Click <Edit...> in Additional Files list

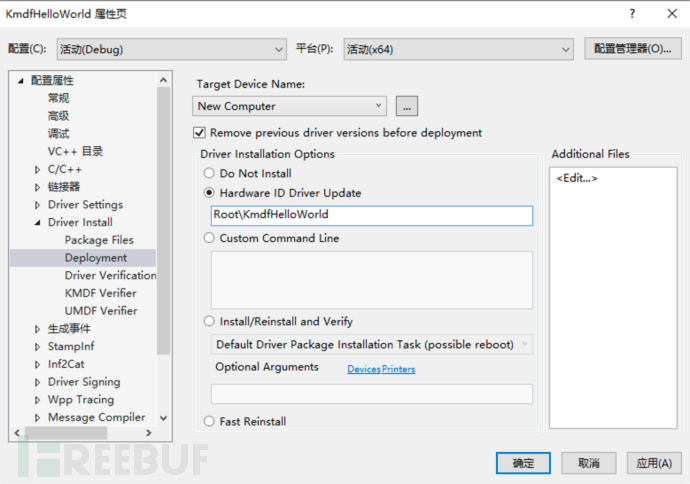(x=576, y=178)
